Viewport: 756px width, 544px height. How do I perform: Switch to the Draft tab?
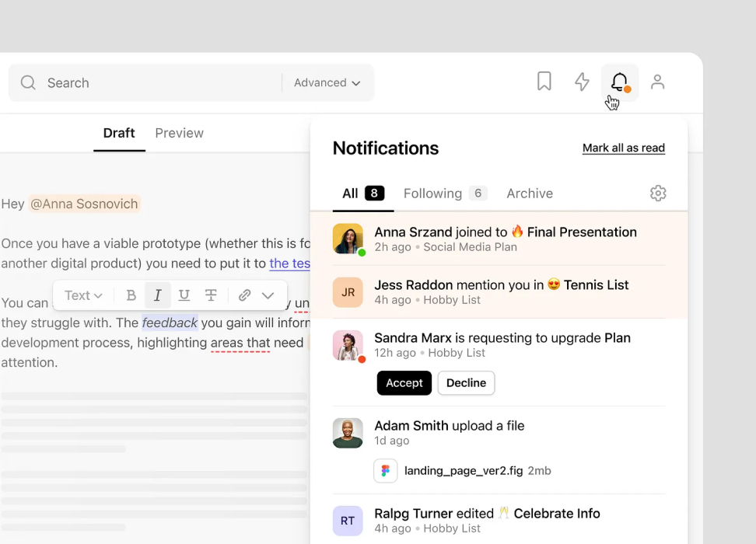click(x=119, y=134)
